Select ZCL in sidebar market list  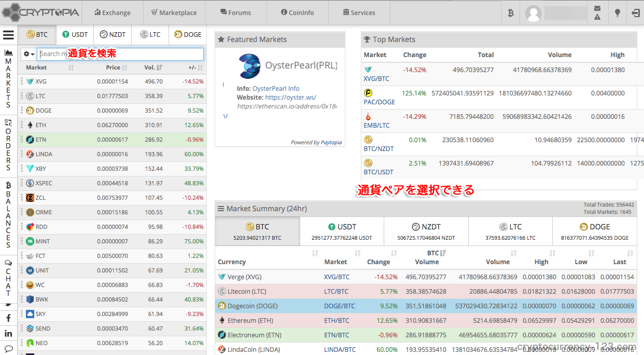pos(112,198)
